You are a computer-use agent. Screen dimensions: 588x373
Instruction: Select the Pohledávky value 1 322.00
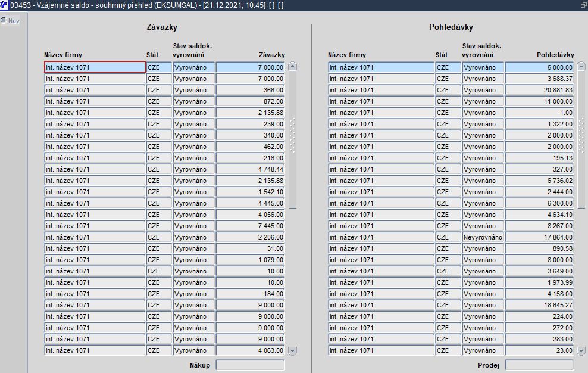(x=539, y=124)
